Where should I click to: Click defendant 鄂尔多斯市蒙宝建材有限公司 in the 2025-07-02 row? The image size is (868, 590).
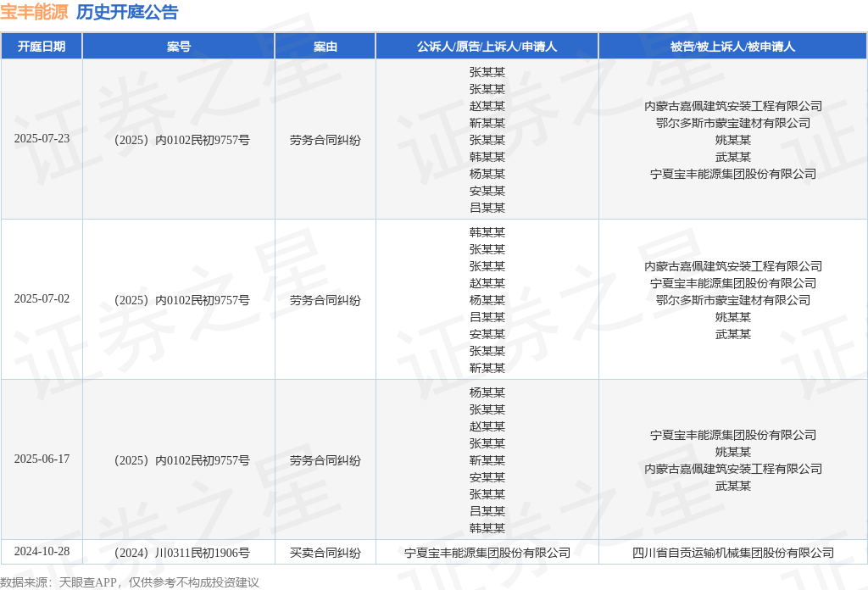(733, 300)
